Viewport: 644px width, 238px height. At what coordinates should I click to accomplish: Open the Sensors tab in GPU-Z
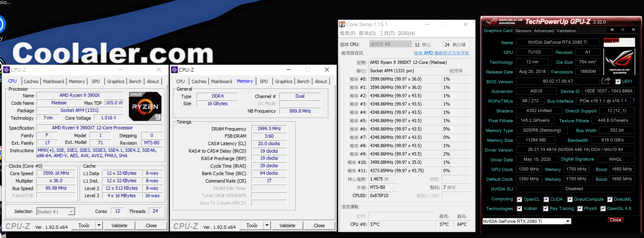(x=523, y=31)
